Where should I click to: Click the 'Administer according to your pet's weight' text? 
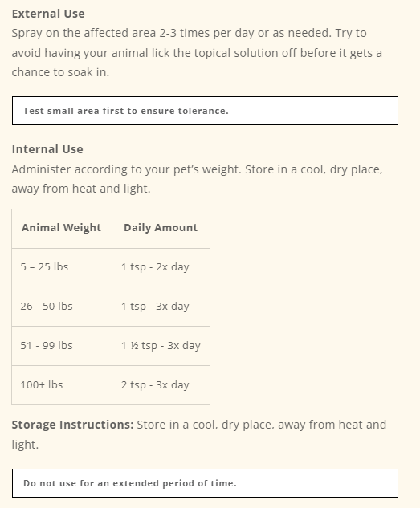tap(126, 169)
